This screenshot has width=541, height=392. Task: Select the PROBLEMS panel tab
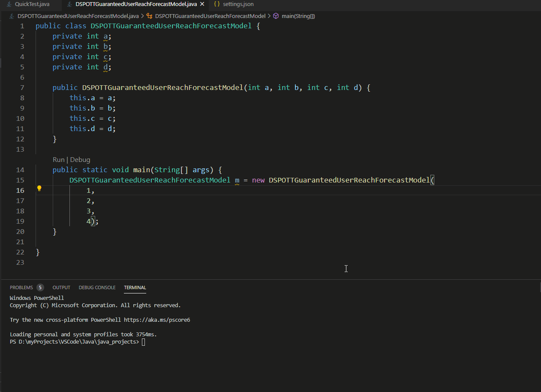pyautogui.click(x=22, y=287)
